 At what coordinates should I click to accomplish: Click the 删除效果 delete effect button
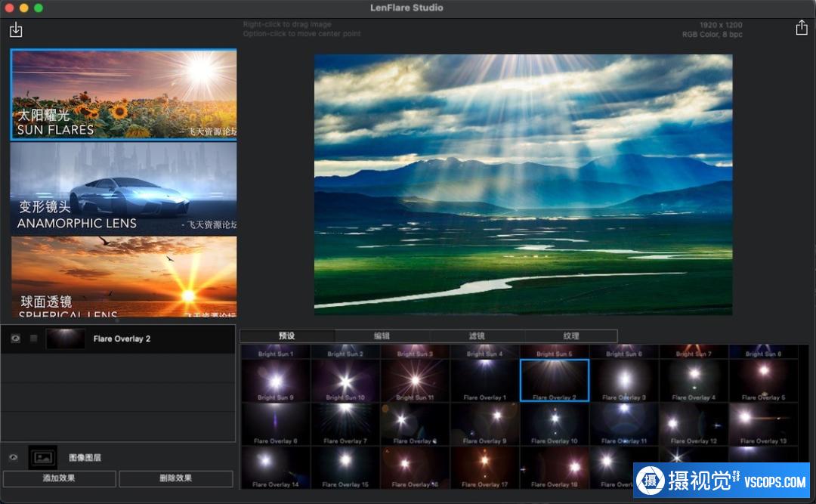(176, 478)
